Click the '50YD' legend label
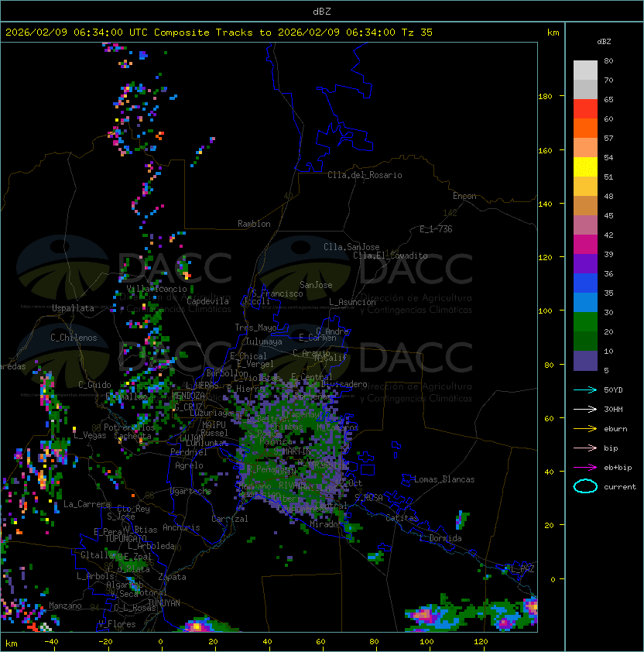The image size is (644, 652). (x=613, y=389)
